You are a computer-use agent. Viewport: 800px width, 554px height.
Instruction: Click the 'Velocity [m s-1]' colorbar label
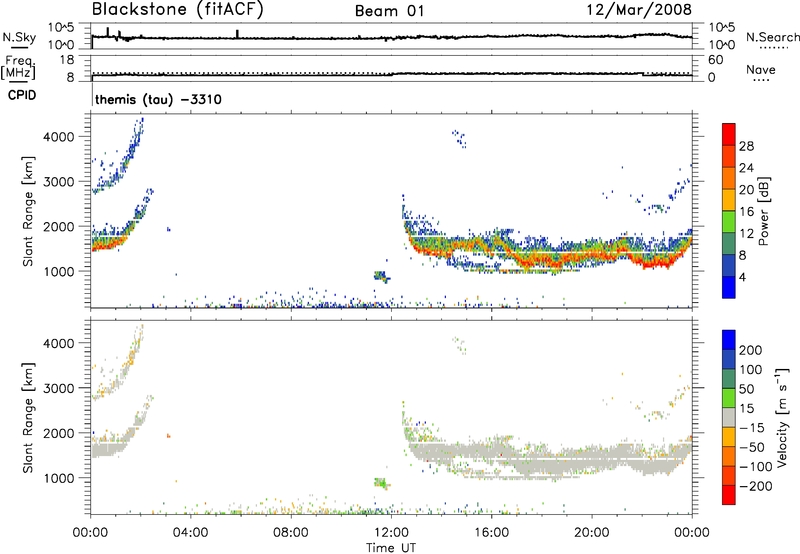coord(782,417)
